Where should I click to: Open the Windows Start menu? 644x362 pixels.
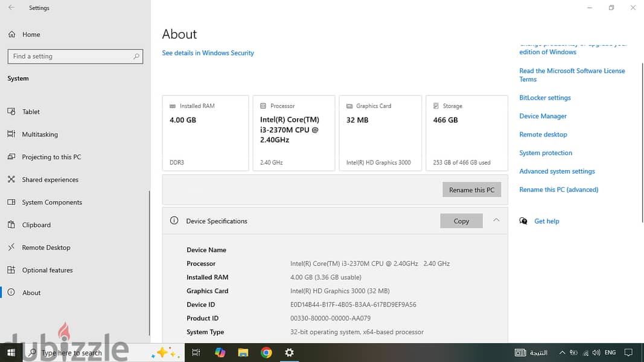[11, 352]
